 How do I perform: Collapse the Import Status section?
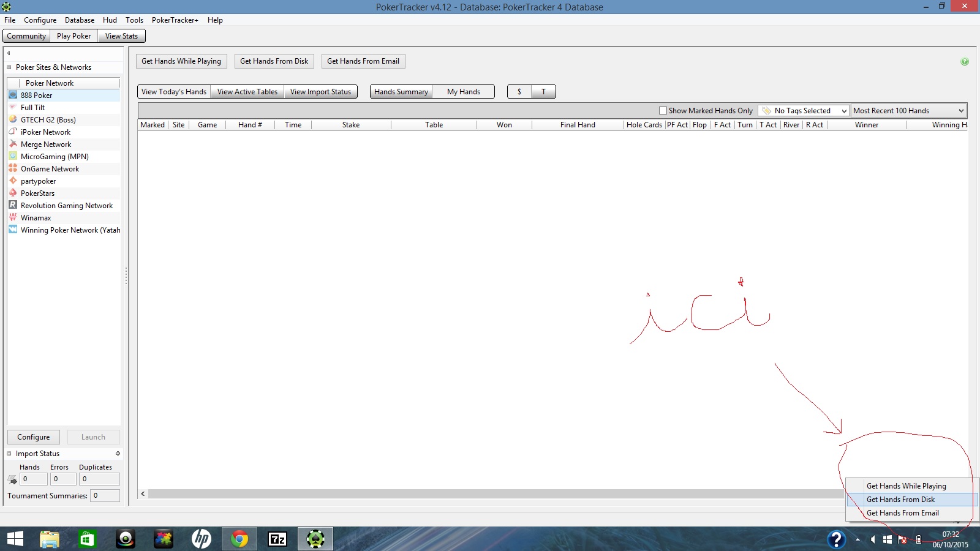9,454
